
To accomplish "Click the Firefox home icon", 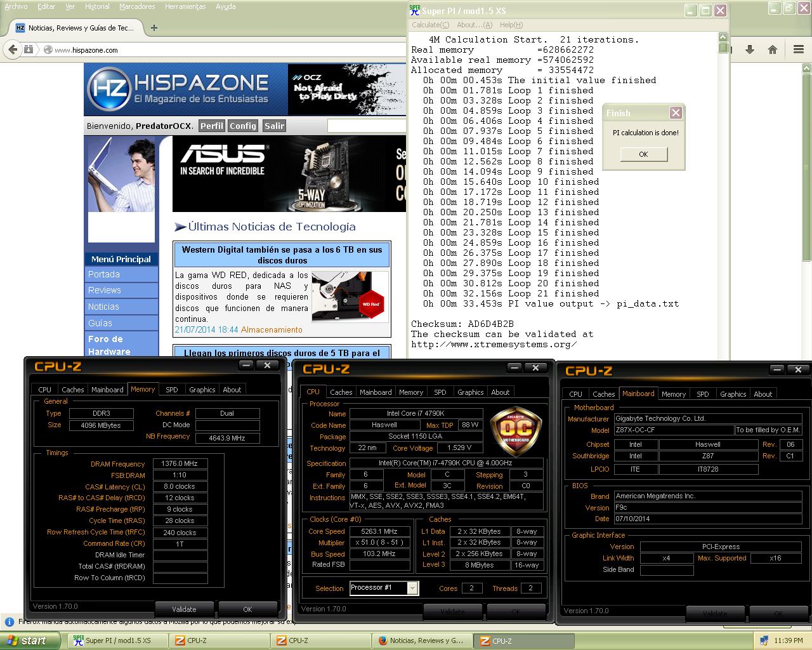I will [x=772, y=50].
